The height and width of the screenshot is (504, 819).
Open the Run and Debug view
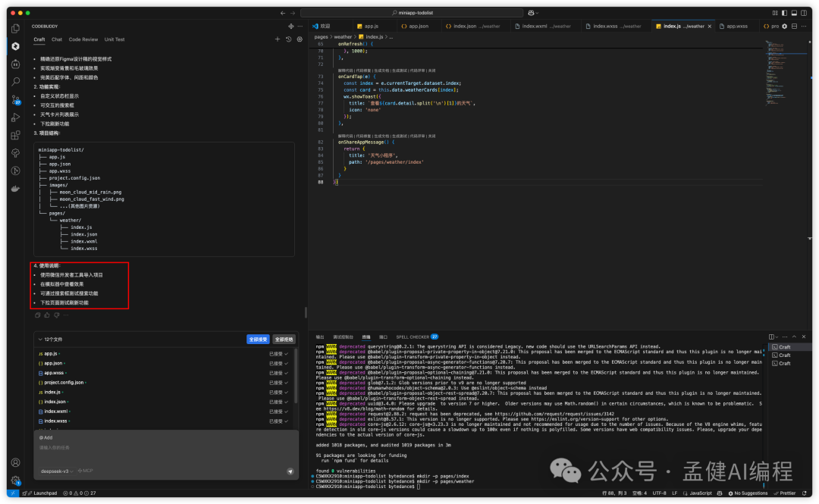pos(16,117)
